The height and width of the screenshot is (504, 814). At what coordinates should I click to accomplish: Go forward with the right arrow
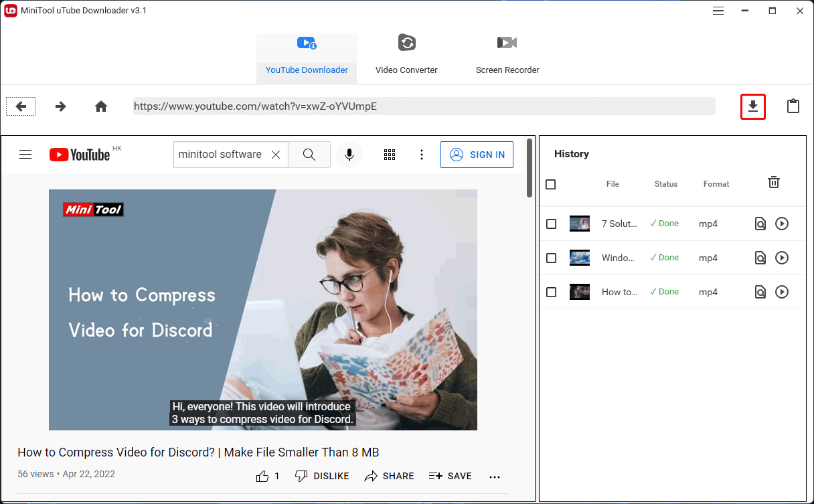coord(61,106)
